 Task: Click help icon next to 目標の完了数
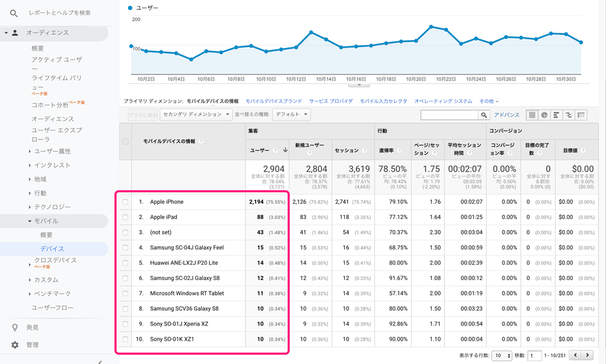540,153
